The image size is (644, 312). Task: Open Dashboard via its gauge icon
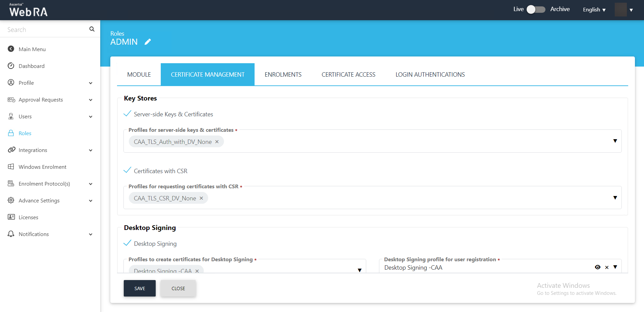(11, 66)
